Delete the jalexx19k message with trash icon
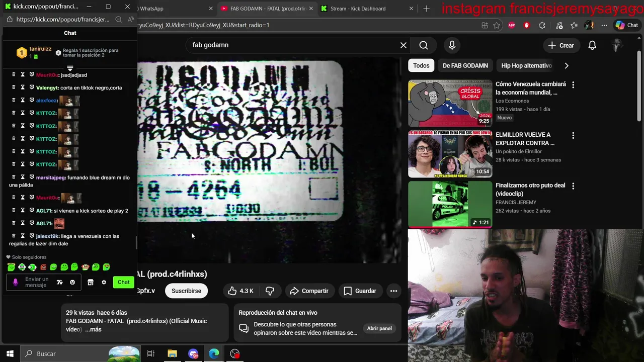Image resolution: width=644 pixels, height=362 pixels. [x=14, y=236]
